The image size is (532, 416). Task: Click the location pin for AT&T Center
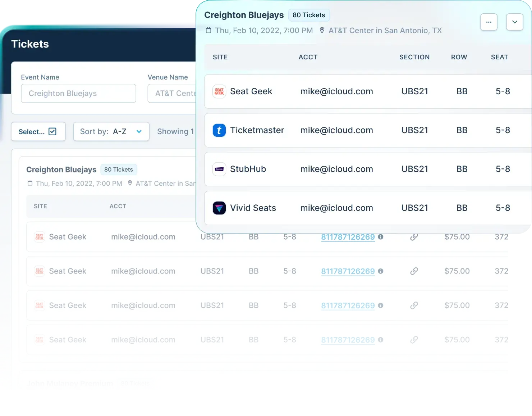[x=322, y=31]
